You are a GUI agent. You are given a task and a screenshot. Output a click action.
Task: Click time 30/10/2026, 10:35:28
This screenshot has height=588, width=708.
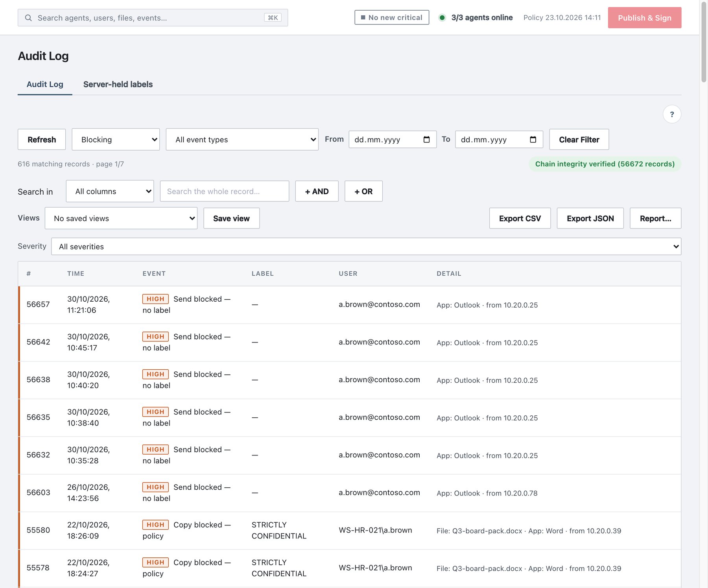click(88, 455)
